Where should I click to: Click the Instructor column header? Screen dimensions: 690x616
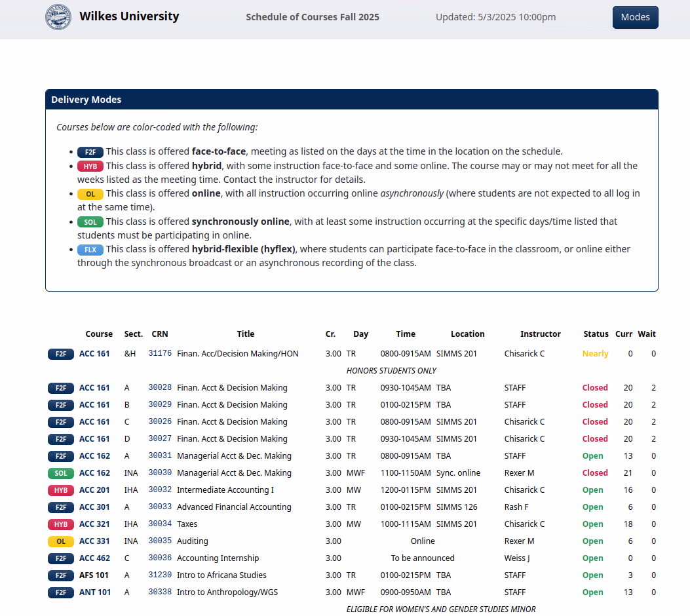540,334
